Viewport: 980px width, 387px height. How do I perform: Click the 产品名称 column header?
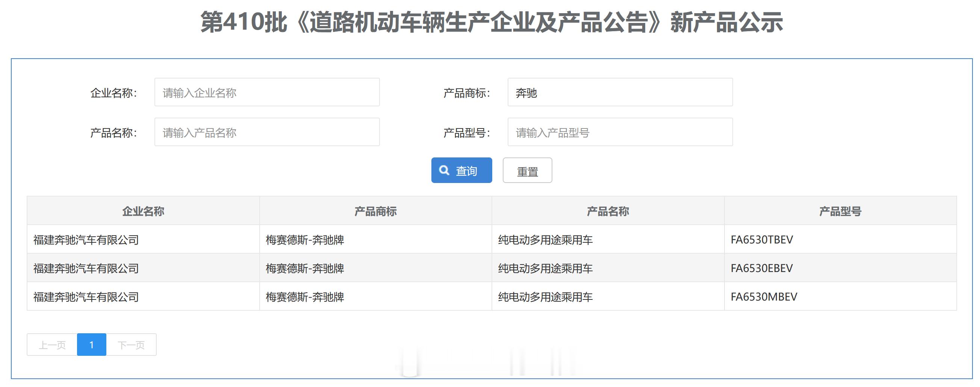608,211
